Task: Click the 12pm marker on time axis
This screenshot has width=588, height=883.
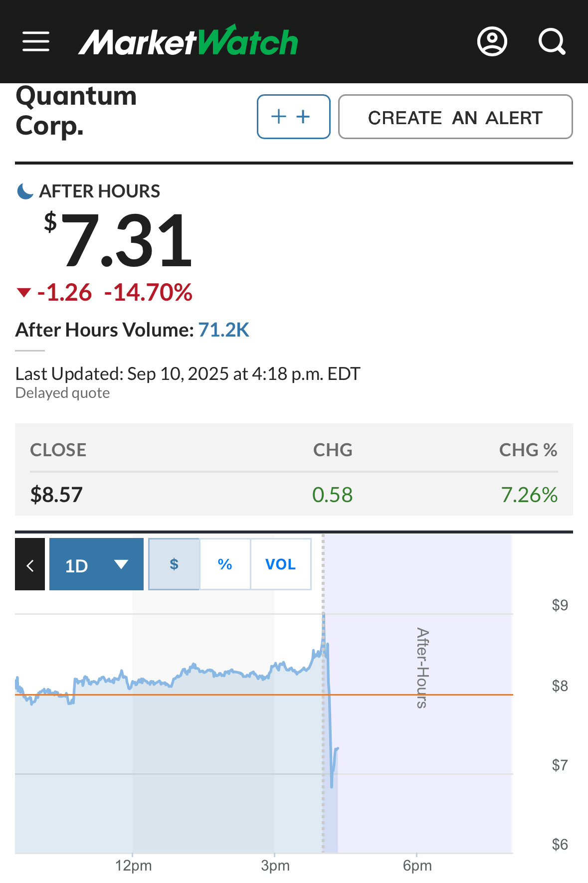Action: click(133, 866)
